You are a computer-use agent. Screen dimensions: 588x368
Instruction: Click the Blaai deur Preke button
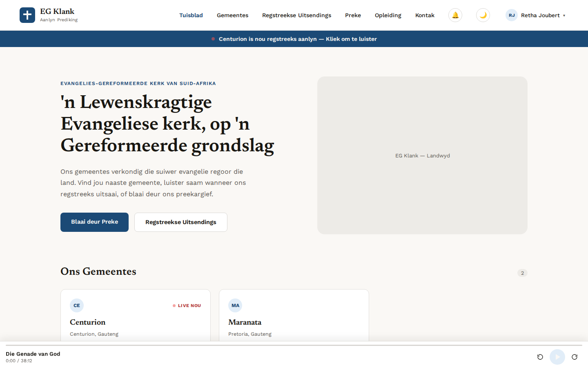(94, 222)
